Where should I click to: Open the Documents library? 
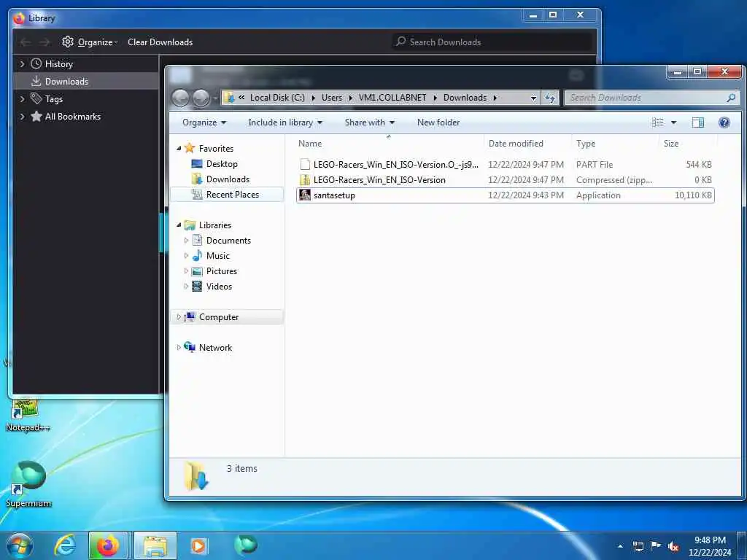click(228, 241)
